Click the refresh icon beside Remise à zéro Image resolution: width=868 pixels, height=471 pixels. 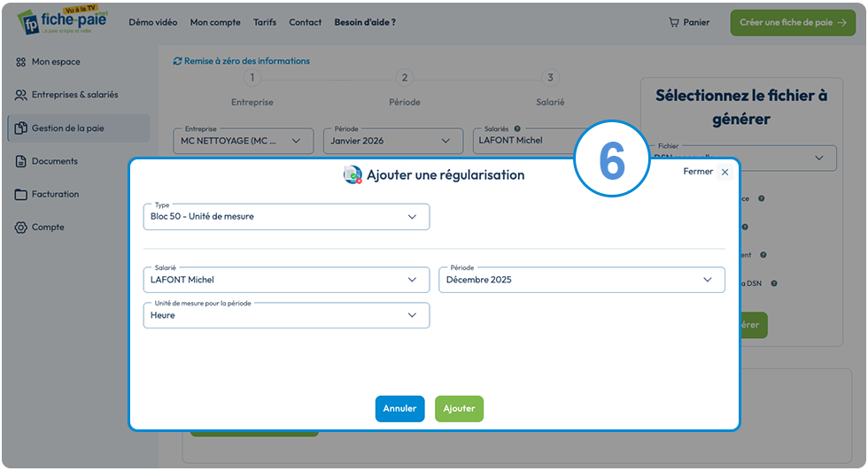click(x=177, y=61)
